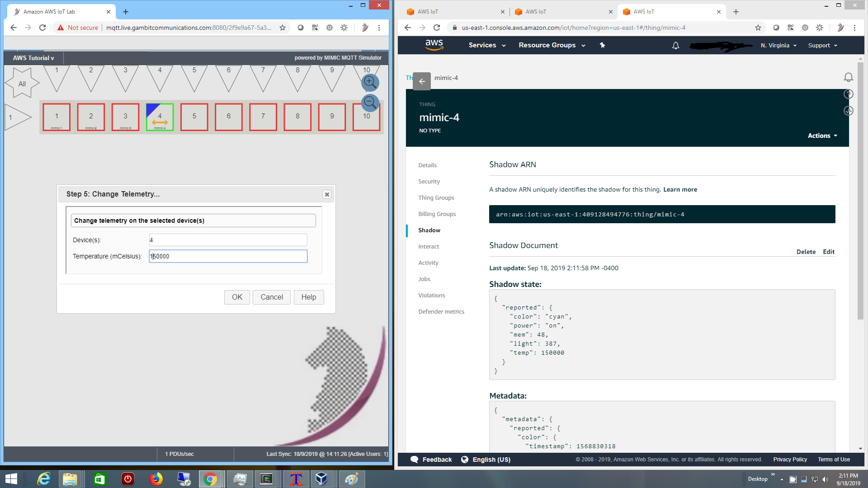Click Feedback in AWS footer
Image resolution: width=868 pixels, height=488 pixels.
tap(431, 460)
